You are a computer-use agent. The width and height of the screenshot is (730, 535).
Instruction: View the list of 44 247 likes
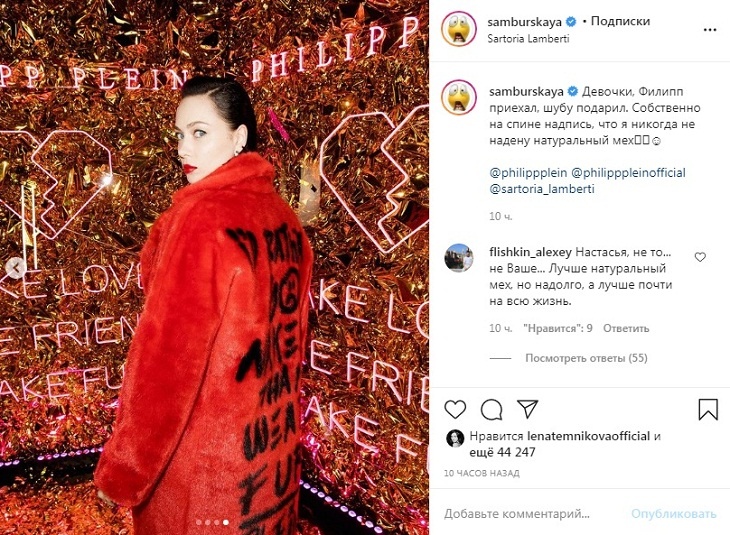click(x=502, y=452)
